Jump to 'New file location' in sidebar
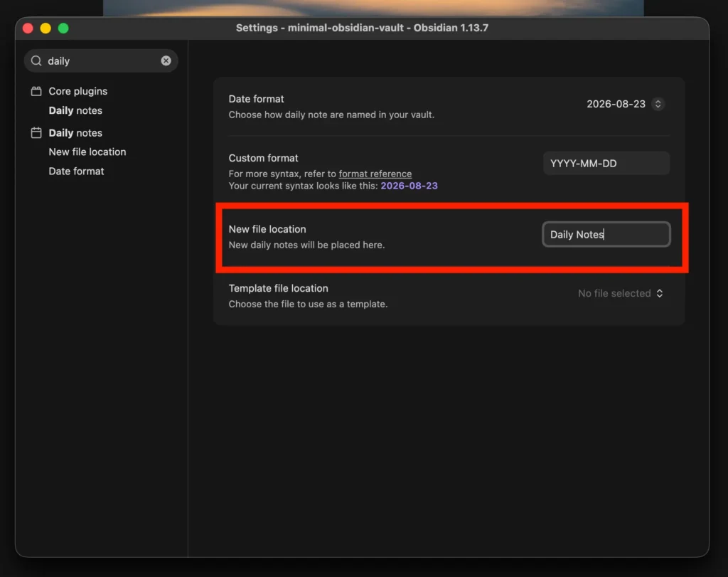Image resolution: width=728 pixels, height=577 pixels. [x=87, y=152]
